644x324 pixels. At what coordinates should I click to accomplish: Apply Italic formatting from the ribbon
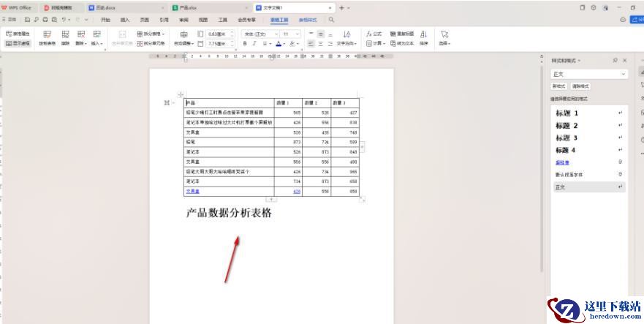(x=255, y=44)
